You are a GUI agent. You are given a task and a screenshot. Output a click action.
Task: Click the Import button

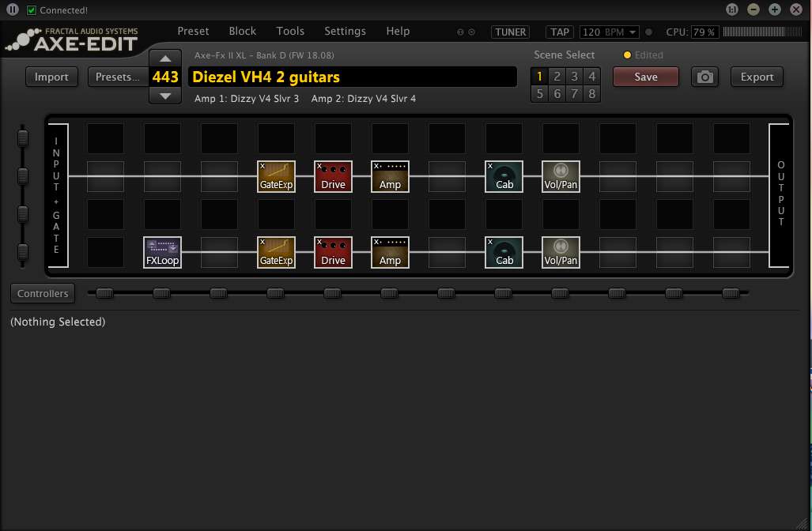pyautogui.click(x=51, y=77)
